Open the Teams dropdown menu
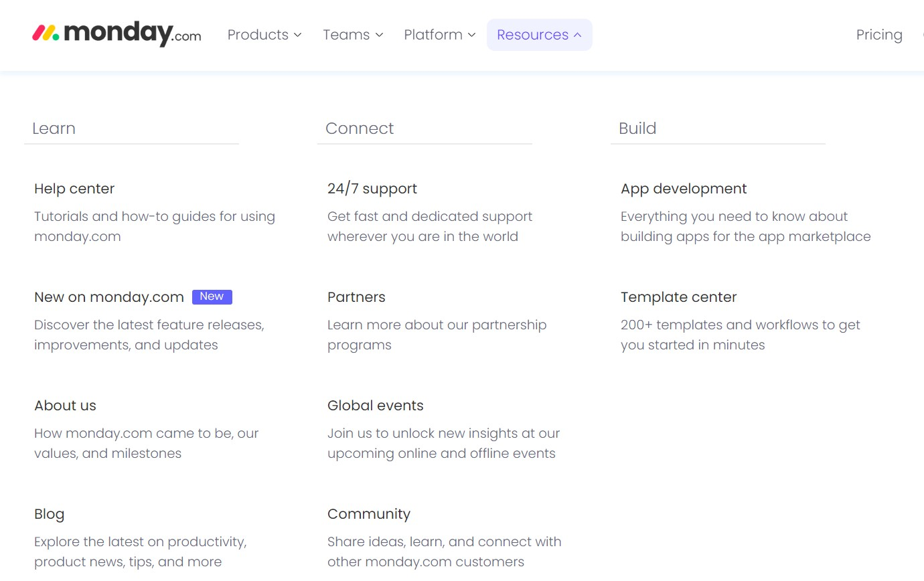 [x=353, y=35]
